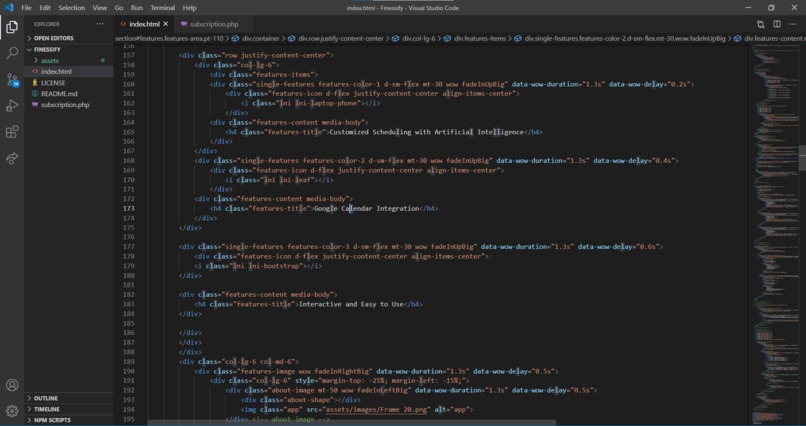
Task: Expand the Timeline section
Action: pos(69,409)
